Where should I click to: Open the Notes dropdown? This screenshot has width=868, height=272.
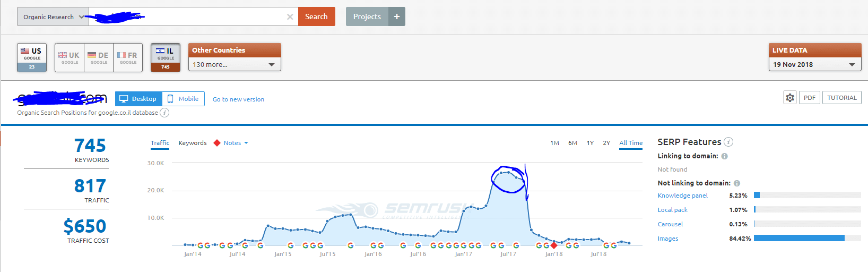coord(236,143)
